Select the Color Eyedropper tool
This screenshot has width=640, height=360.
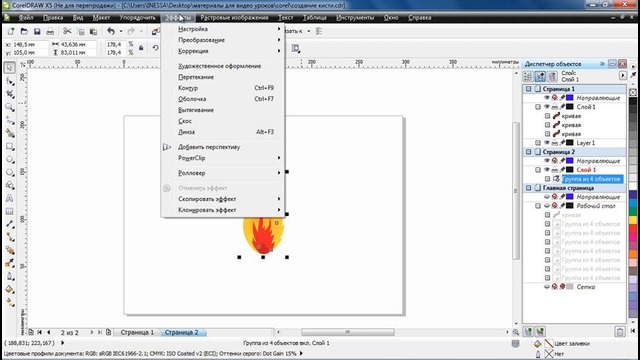pos(10,263)
